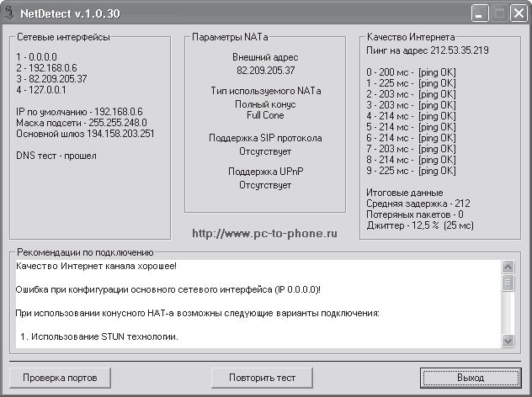Click the Использование STUN технологии line

coord(99,336)
